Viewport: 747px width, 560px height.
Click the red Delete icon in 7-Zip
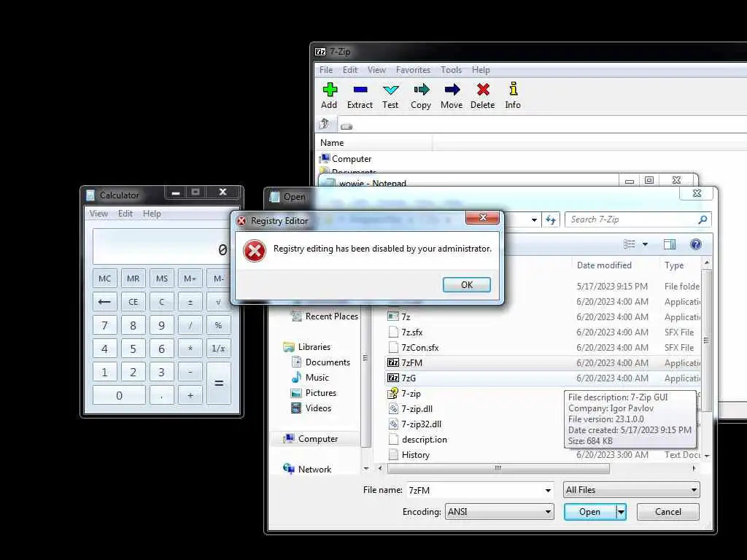[x=483, y=90]
